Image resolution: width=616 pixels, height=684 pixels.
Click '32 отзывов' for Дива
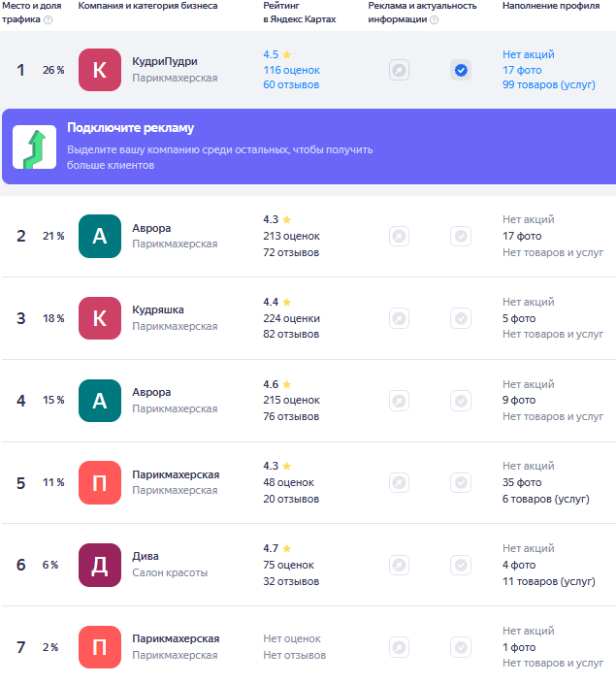291,581
